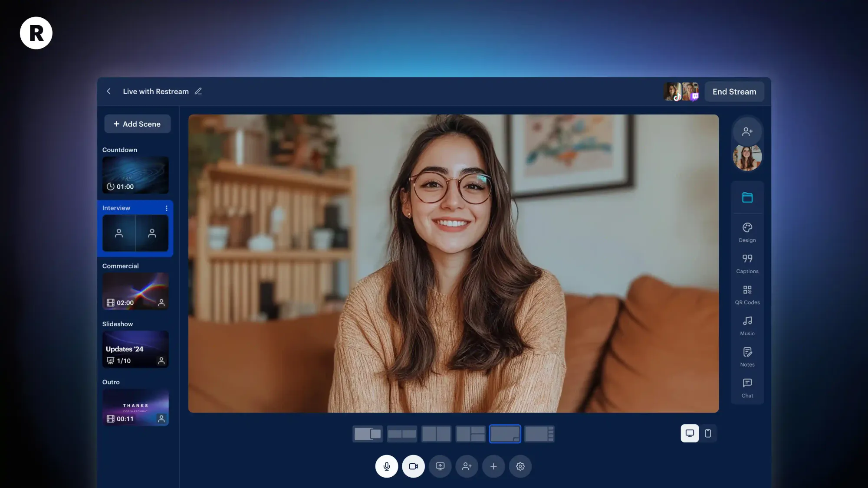Viewport: 868px width, 488px height.
Task: Select the picture-in-picture layout option
Action: (505, 434)
